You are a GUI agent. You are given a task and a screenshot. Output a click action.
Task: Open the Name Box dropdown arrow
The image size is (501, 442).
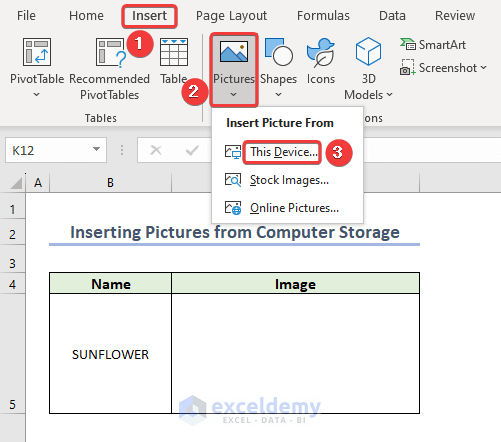[x=96, y=149]
